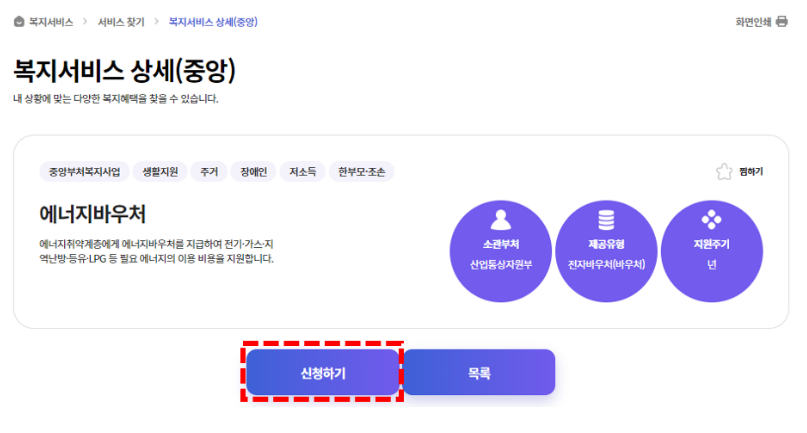The width and height of the screenshot is (807, 433).
Task: Select the 주거 tag
Action: pos(209,171)
